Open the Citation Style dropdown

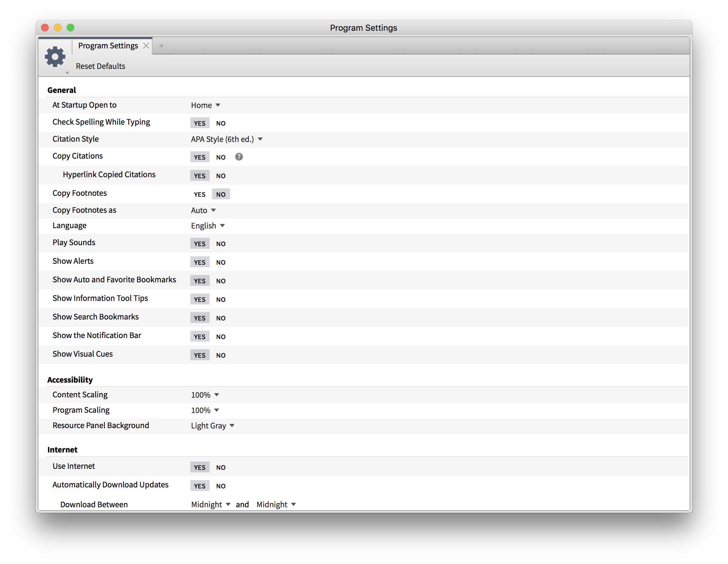point(227,139)
